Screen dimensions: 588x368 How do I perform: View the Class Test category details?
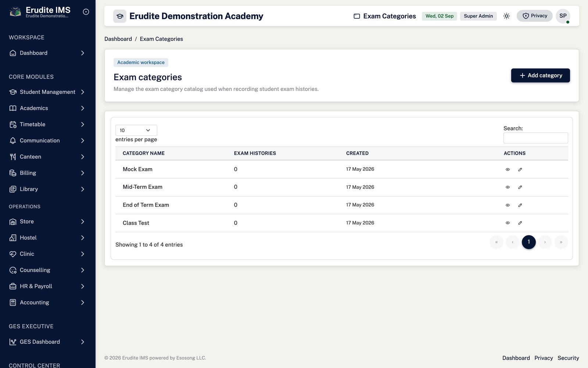pyautogui.click(x=508, y=223)
